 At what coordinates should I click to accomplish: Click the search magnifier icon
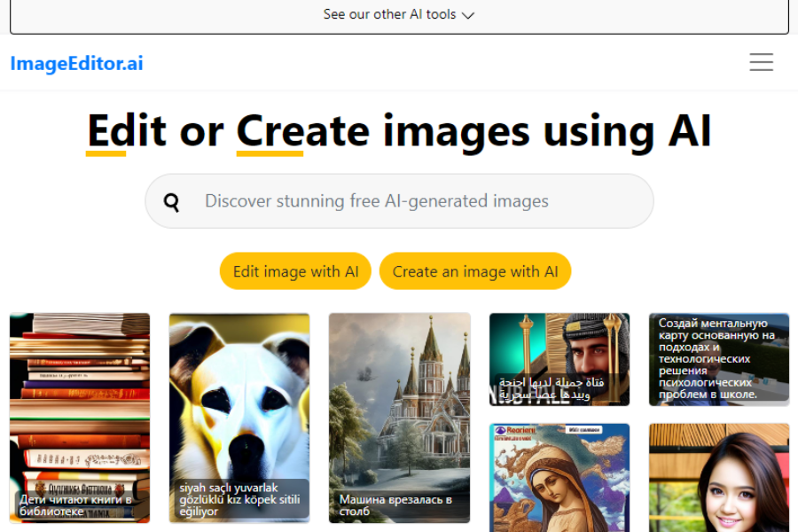(x=170, y=201)
